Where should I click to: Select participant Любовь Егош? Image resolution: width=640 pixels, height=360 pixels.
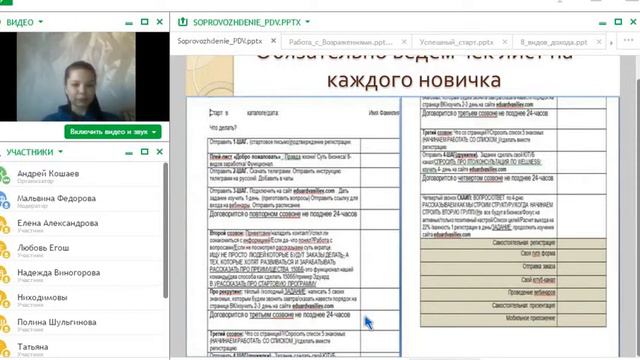81,250
